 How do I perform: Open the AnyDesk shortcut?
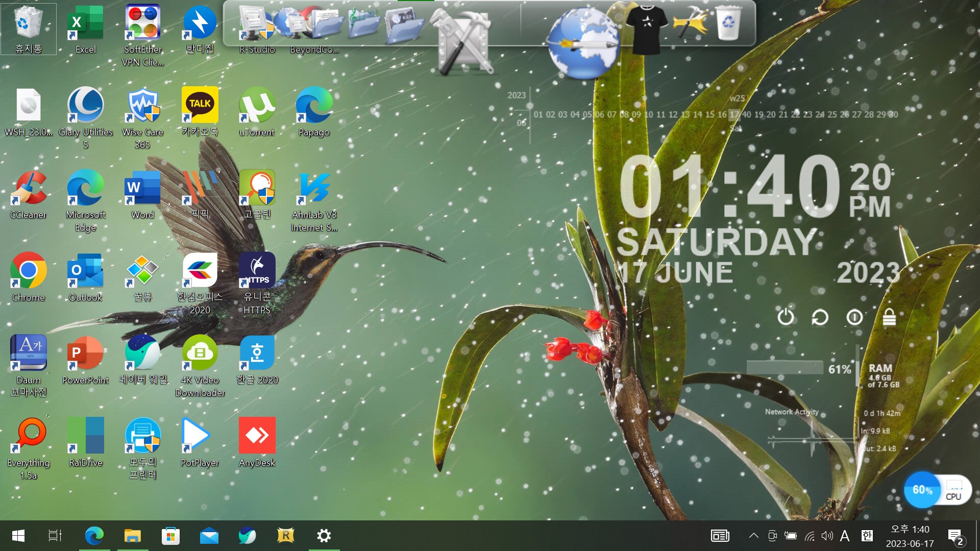click(x=257, y=443)
